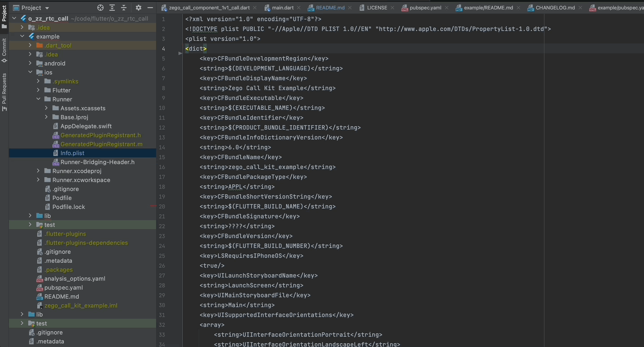Hide the Project tool window

pyautogui.click(x=150, y=8)
